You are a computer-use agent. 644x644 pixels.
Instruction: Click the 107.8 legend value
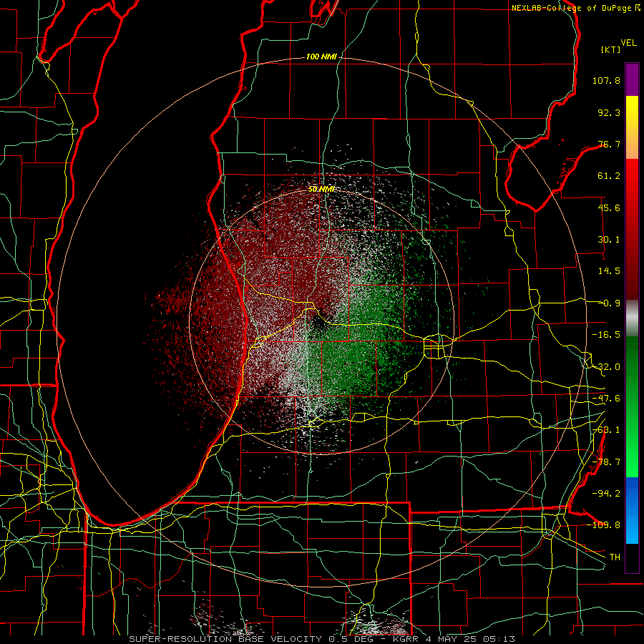coord(606,80)
